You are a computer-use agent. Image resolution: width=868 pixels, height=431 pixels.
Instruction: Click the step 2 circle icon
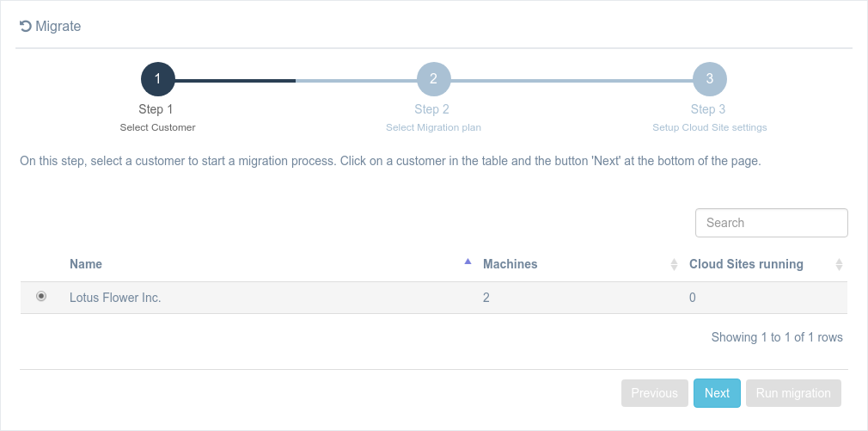[x=434, y=80]
